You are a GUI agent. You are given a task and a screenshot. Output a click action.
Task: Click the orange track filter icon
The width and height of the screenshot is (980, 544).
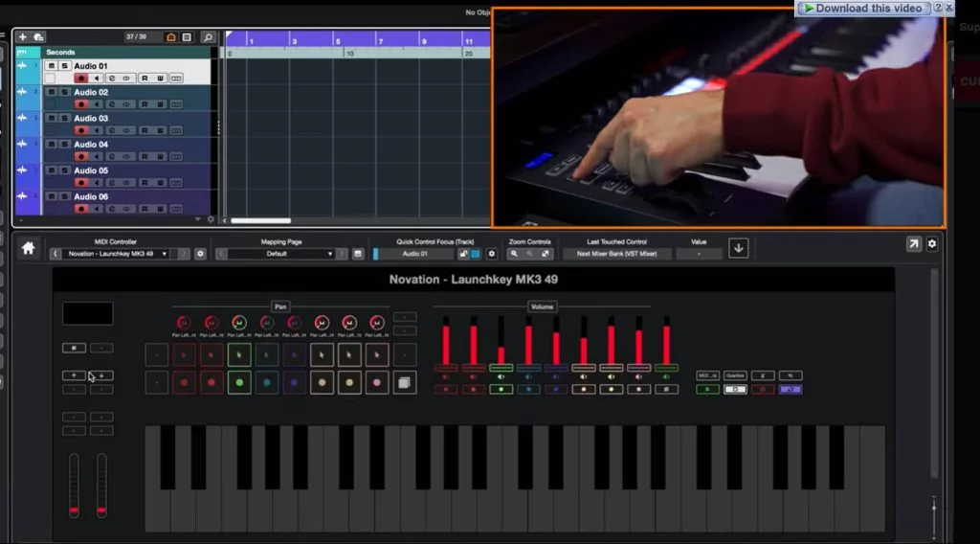coord(170,37)
